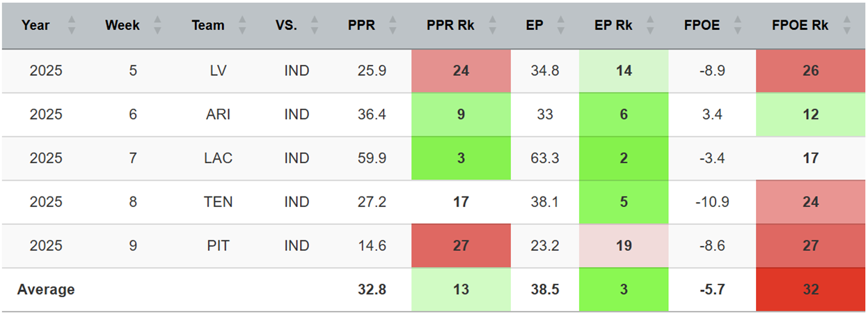Click the sort arrows beside Year
868x313 pixels.
pos(71,26)
